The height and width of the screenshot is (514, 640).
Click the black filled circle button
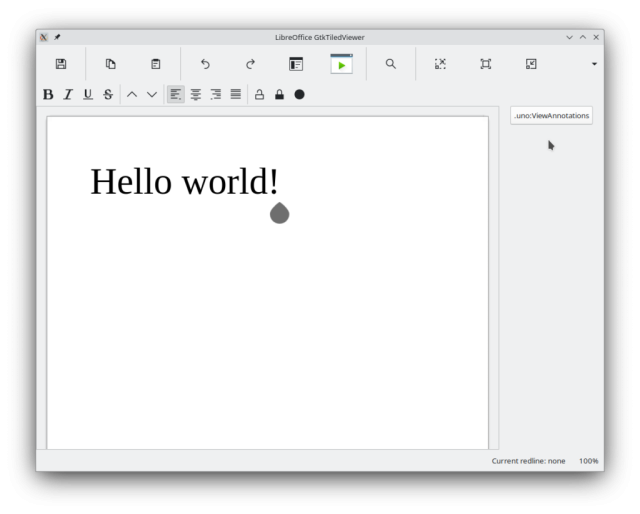pos(299,95)
